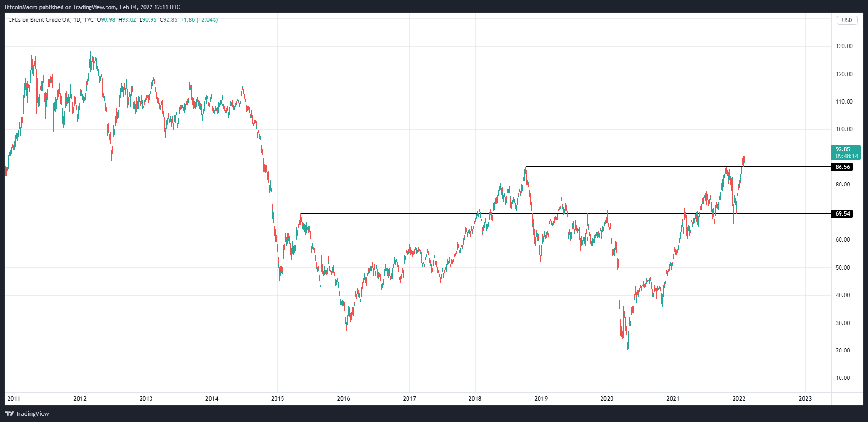The image size is (868, 422).
Task: Click the 120.00 price axis label
Action: [x=844, y=74]
